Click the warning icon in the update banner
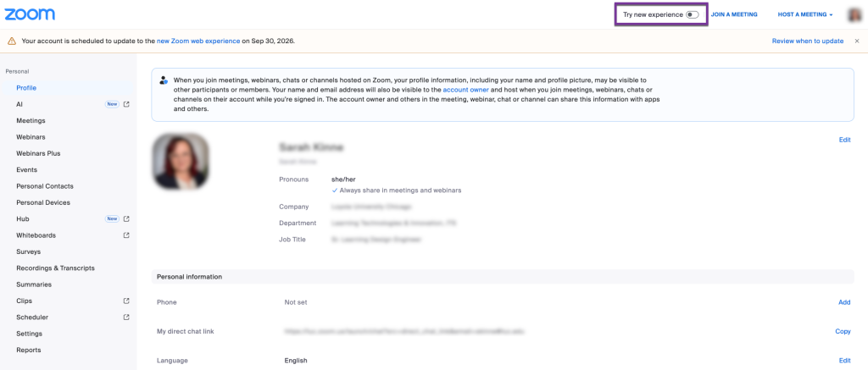868x370 pixels. pyautogui.click(x=12, y=41)
